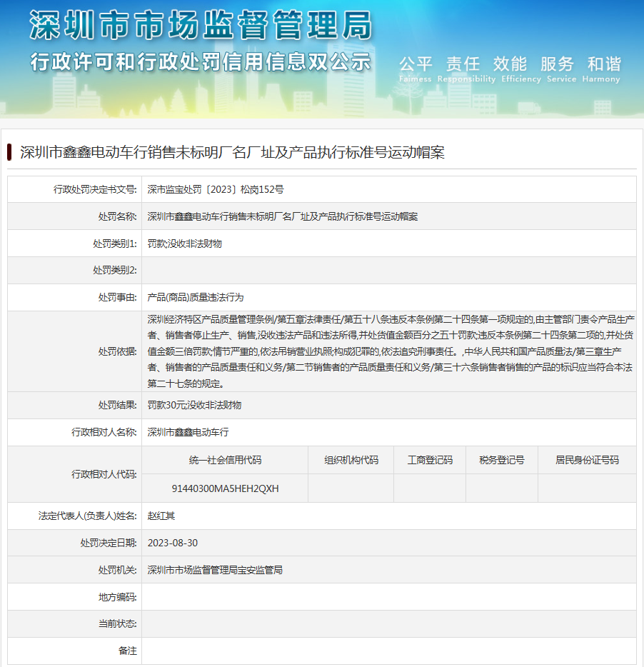Click the case heading ending in 运动帽案
Image resolution: width=644 pixels, height=667 pixels.
(x=232, y=152)
